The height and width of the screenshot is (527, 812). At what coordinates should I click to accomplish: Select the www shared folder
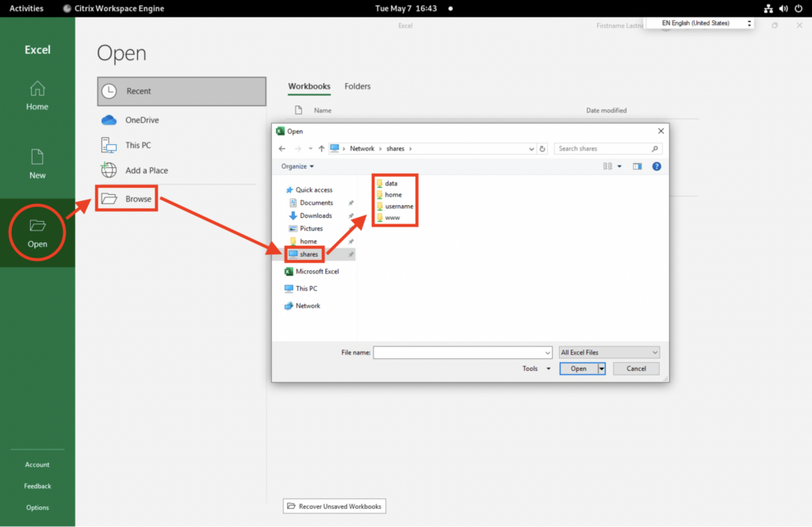point(388,217)
